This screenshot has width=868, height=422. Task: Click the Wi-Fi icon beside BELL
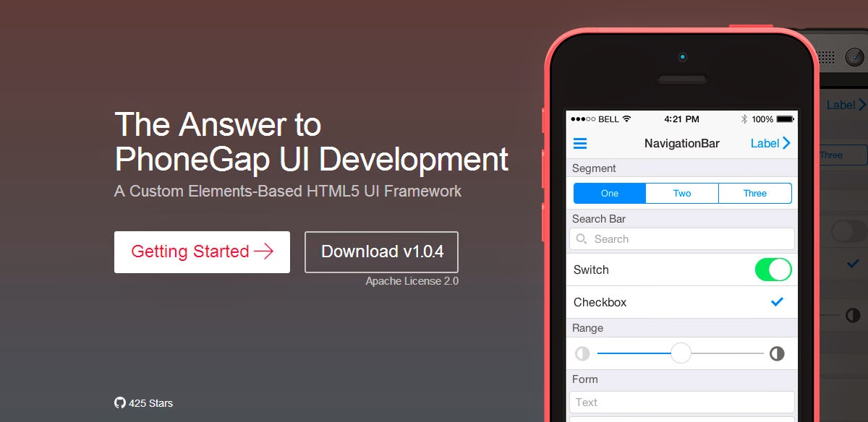coord(626,119)
